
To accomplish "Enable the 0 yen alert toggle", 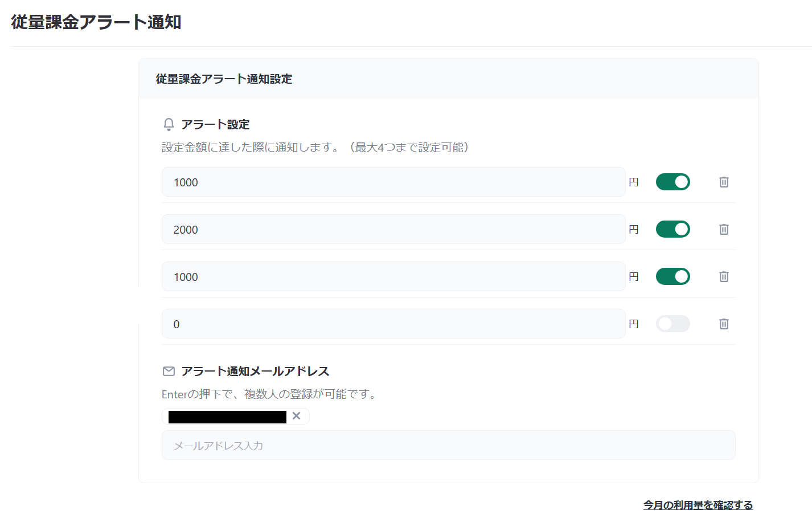I will [672, 324].
